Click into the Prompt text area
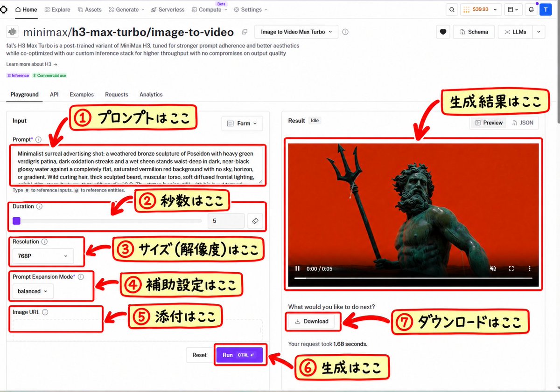The height and width of the screenshot is (392, 560). click(138, 166)
